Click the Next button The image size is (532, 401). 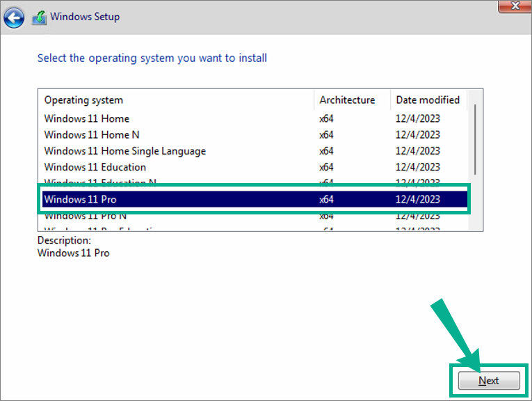[x=489, y=380]
